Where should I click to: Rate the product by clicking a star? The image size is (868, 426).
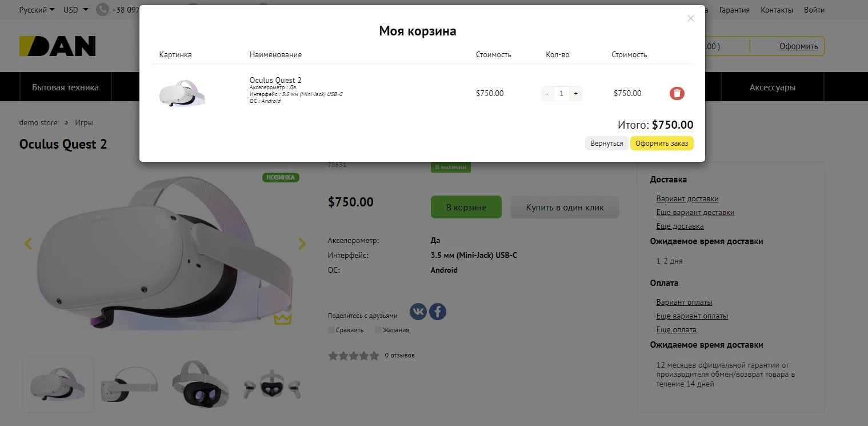click(x=354, y=355)
